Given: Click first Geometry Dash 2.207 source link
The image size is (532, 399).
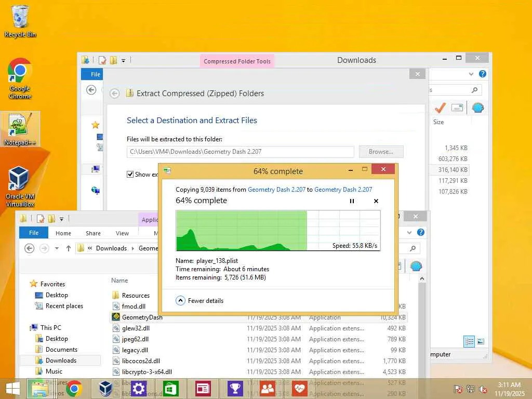Looking at the screenshot, I should click(276, 190).
